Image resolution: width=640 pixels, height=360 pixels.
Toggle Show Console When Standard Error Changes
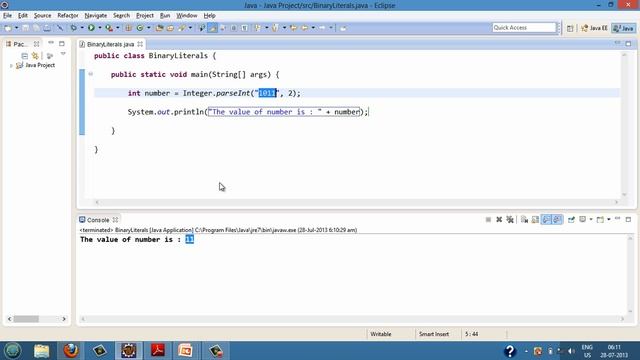tap(557, 220)
